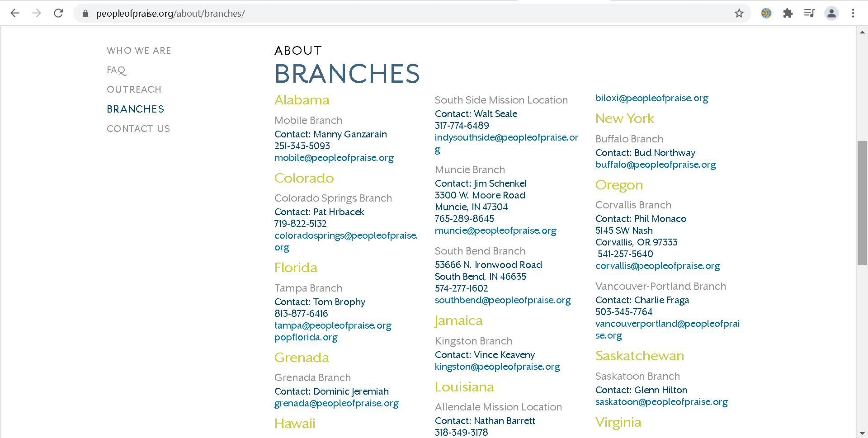Click Allendale Mission Location title
Screen dimensions: 868x438
[498, 407]
